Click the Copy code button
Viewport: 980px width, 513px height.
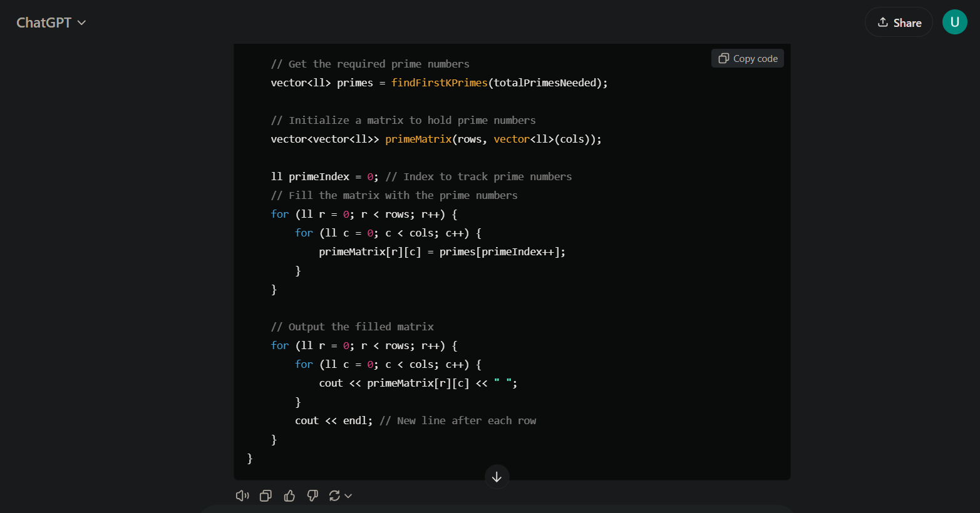click(x=748, y=58)
